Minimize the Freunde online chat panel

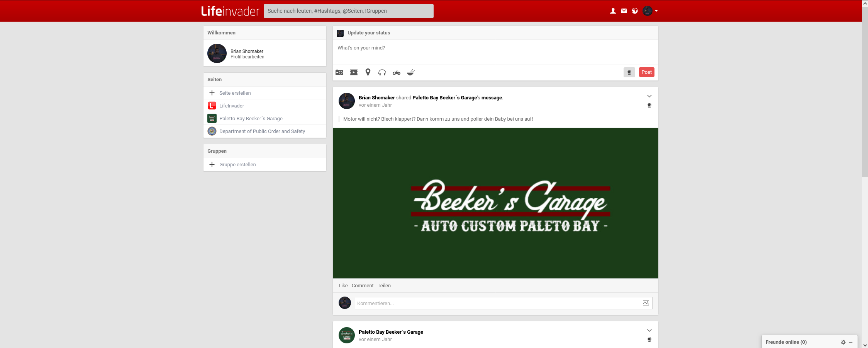pyautogui.click(x=851, y=342)
